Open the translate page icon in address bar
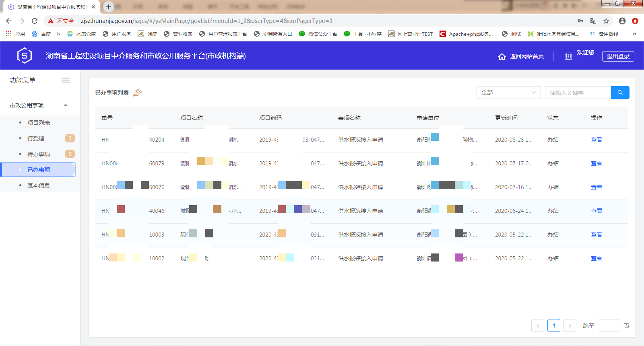Image resolution: width=644 pixels, height=346 pixels. [593, 21]
